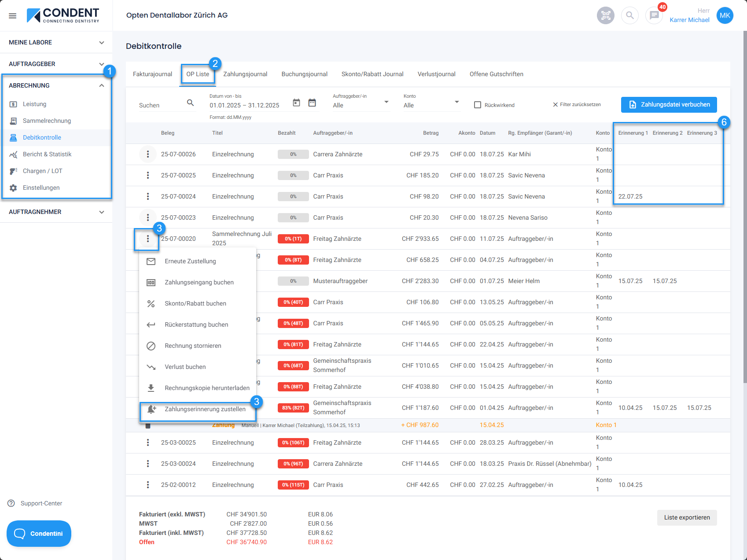The height and width of the screenshot is (560, 747).
Task: Click the envelope icon for Erneute Zustellung
Action: coord(151,262)
